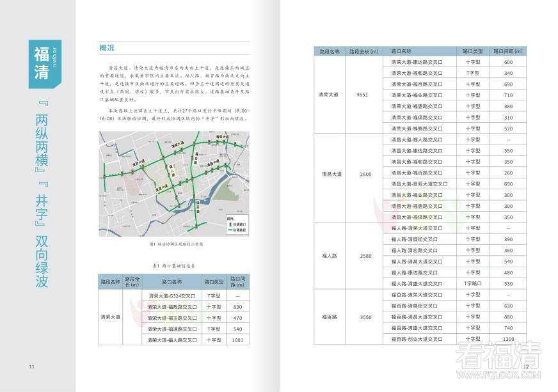The height and width of the screenshot is (392, 558).
Task: Click the 520 spacing value
Action: tap(508, 129)
